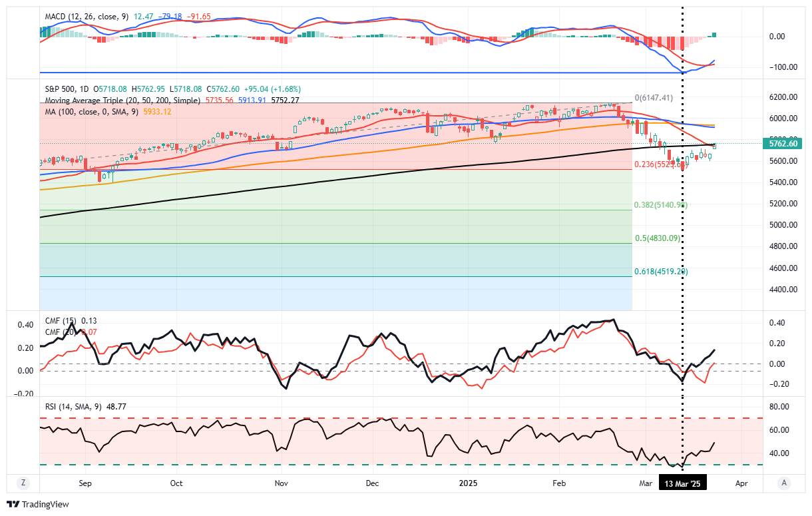Click the 6200.00 price axis label

click(783, 97)
